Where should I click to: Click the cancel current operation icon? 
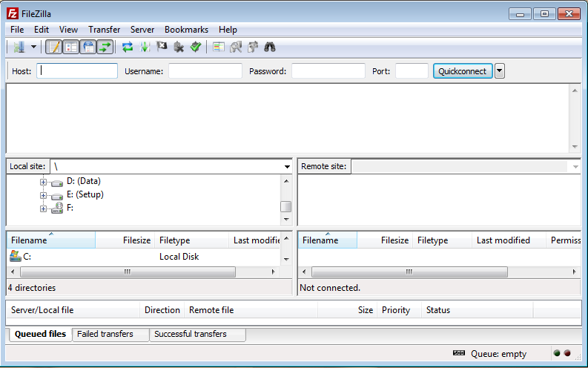pyautogui.click(x=162, y=47)
